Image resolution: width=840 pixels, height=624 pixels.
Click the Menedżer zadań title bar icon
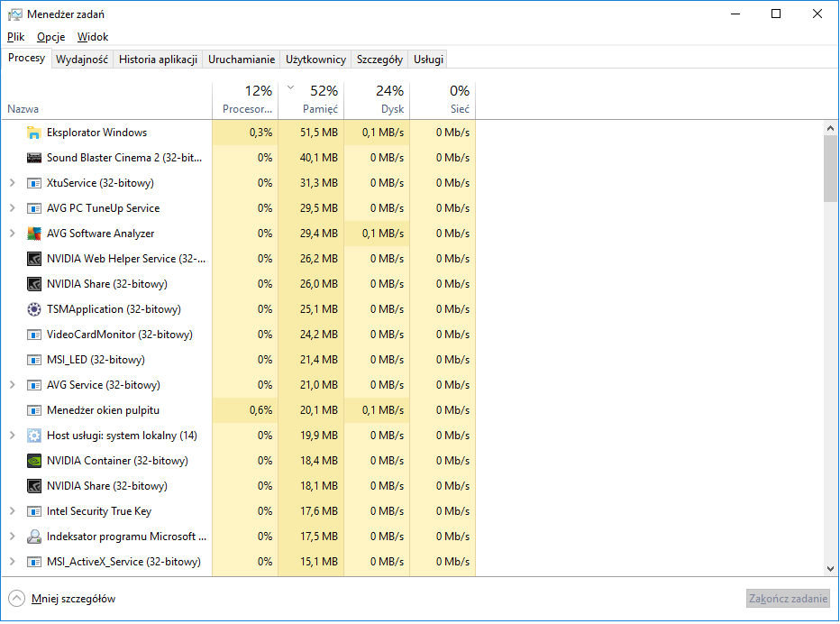(x=15, y=14)
